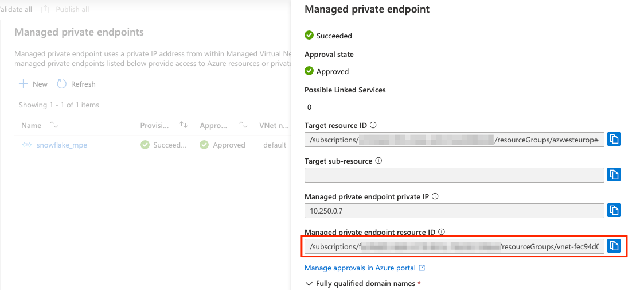
Task: Copy the managed private endpoint resource ID
Action: (x=614, y=246)
